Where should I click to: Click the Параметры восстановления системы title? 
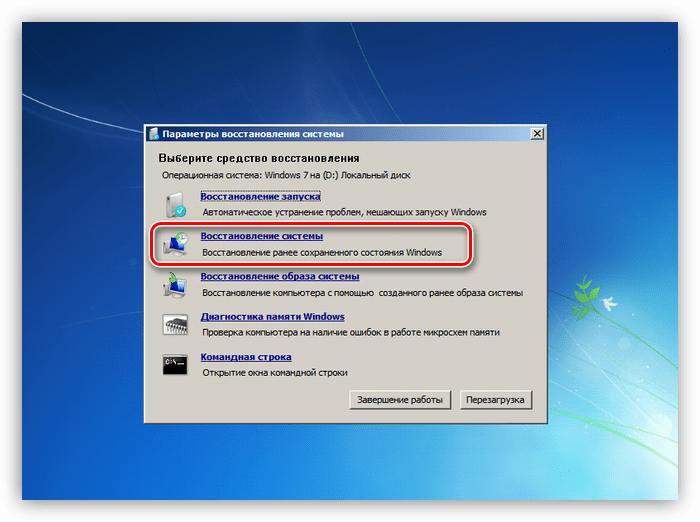tap(253, 134)
